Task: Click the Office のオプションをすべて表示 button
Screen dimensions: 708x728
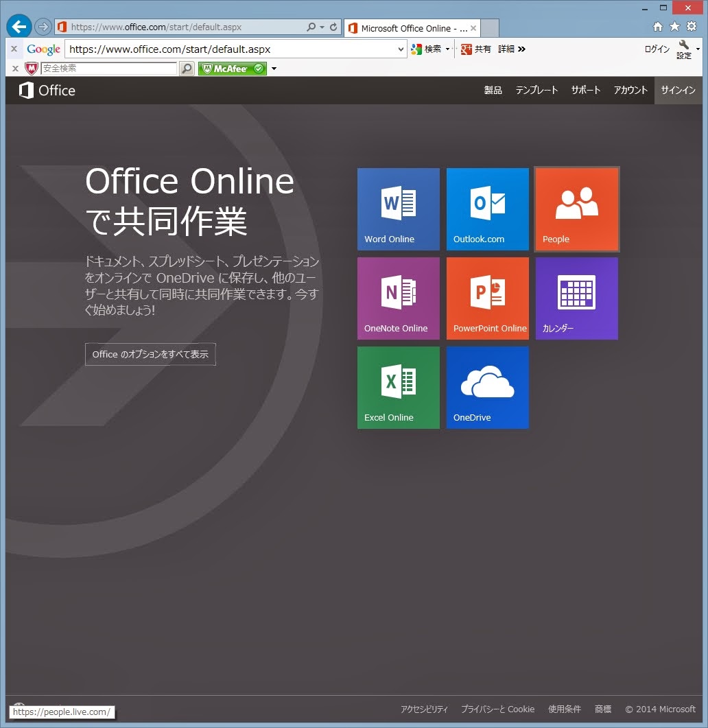Action: click(150, 354)
